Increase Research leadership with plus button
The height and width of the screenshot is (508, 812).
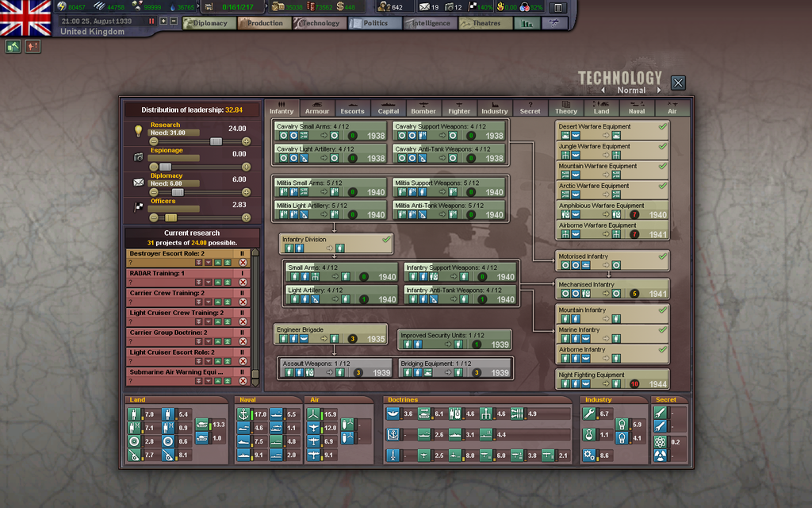point(246,141)
